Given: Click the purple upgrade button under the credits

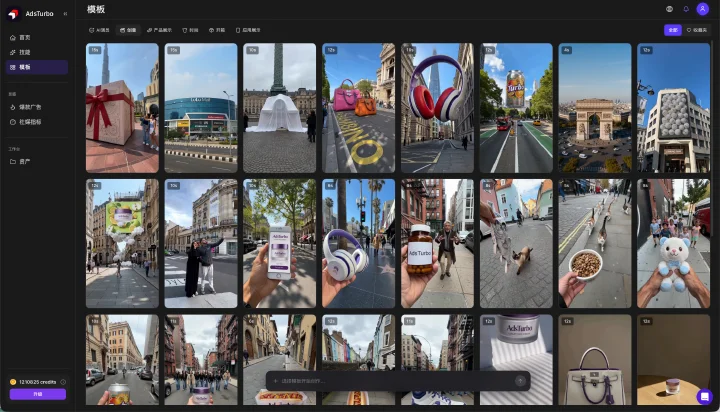Looking at the screenshot, I should tap(38, 394).
